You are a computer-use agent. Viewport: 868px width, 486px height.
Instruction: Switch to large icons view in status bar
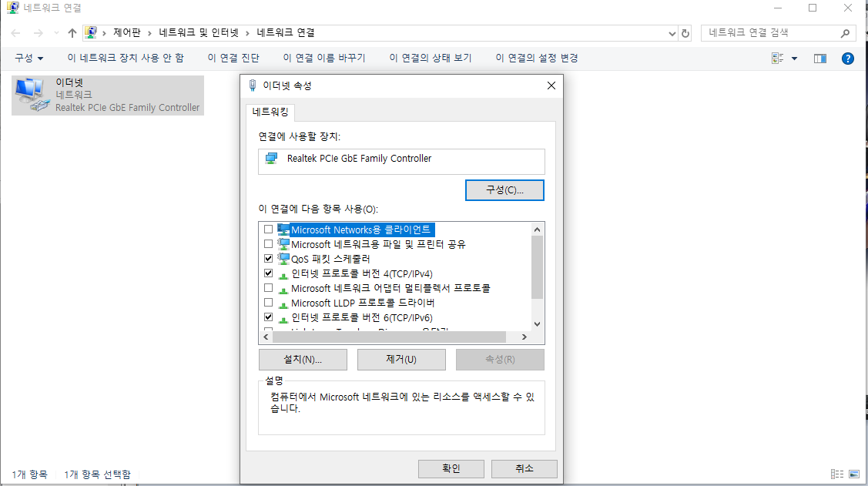pyautogui.click(x=854, y=474)
